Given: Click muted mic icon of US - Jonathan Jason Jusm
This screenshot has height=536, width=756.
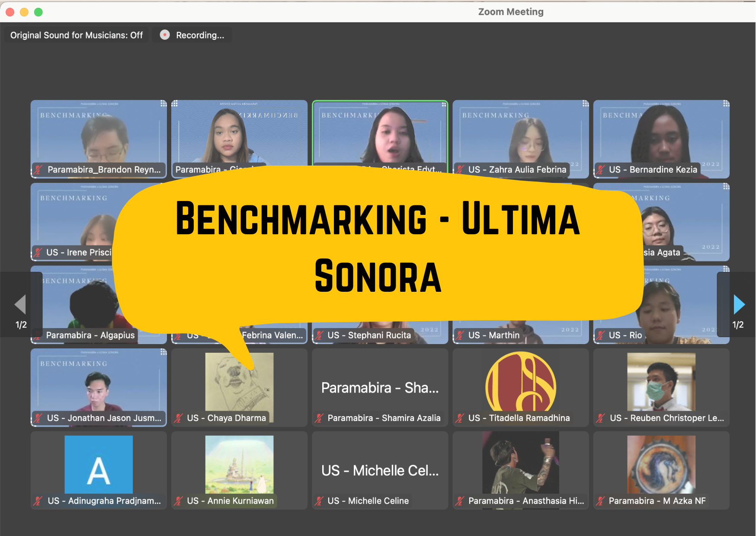Looking at the screenshot, I should (x=38, y=418).
